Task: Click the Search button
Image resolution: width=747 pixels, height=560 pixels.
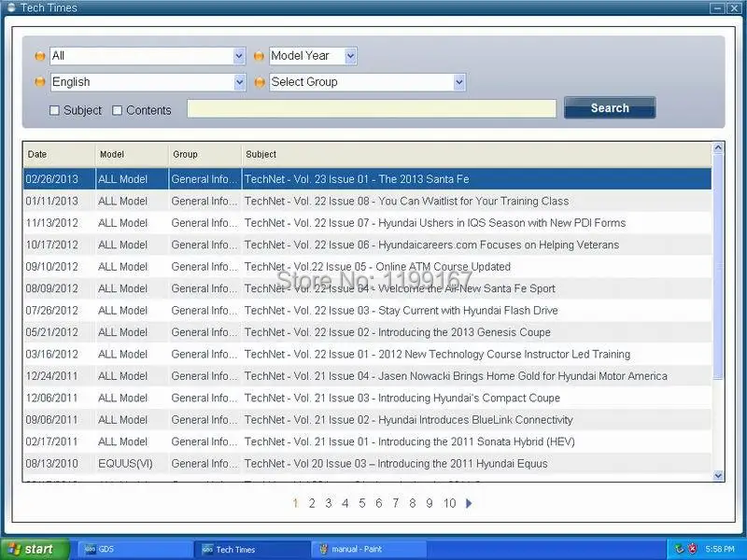Action: [610, 108]
